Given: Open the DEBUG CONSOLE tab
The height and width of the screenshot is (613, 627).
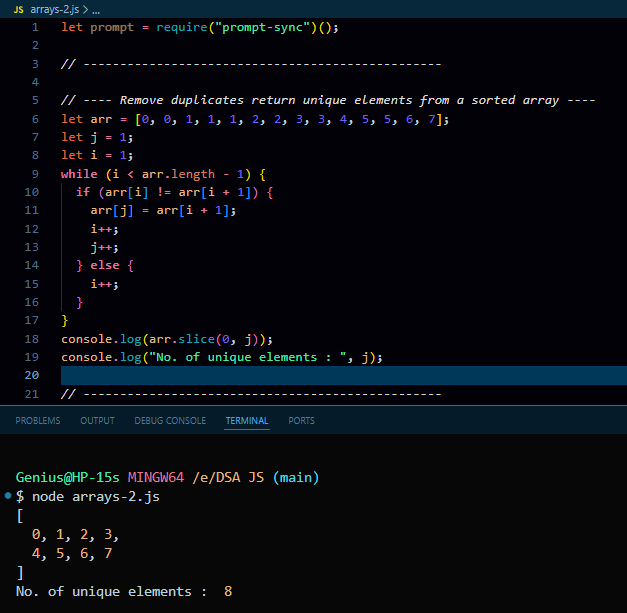Looking at the screenshot, I should (170, 421).
